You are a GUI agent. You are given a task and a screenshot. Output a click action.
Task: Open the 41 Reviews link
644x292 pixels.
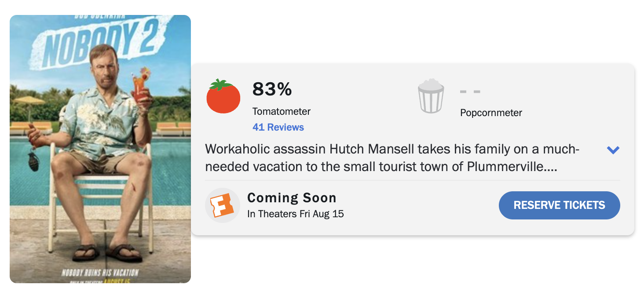pyautogui.click(x=278, y=128)
